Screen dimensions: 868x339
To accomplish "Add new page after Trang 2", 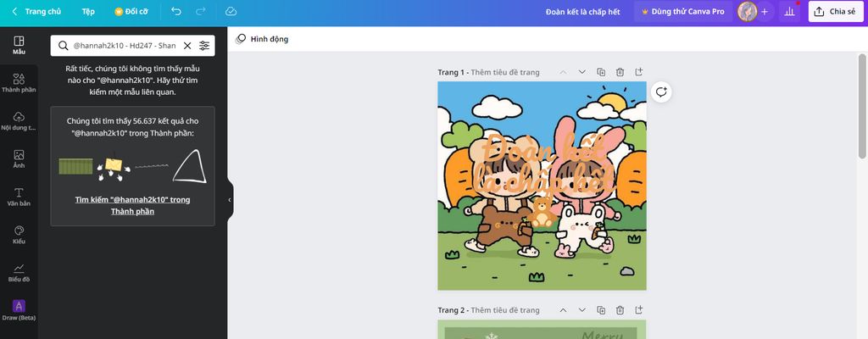I will coord(639,310).
